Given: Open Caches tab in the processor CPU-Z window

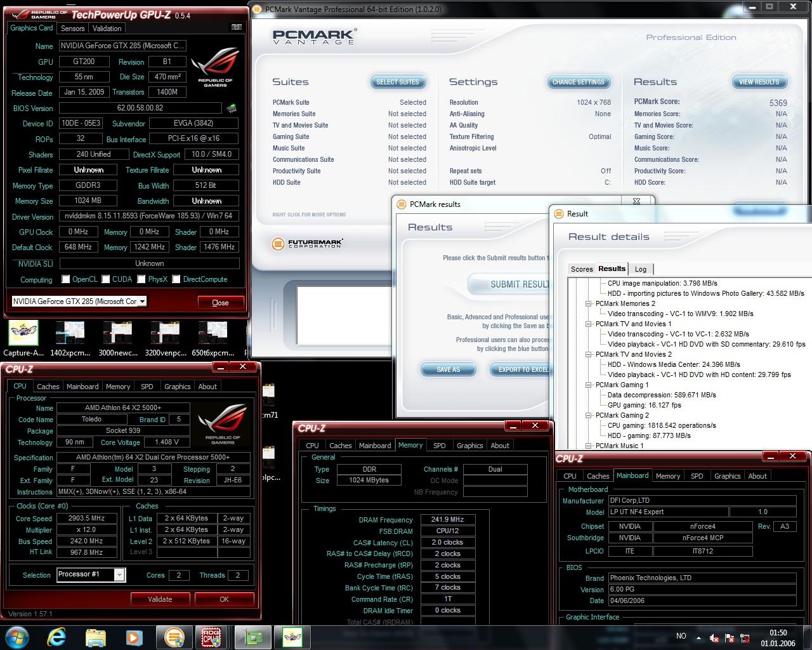Looking at the screenshot, I should (x=48, y=387).
